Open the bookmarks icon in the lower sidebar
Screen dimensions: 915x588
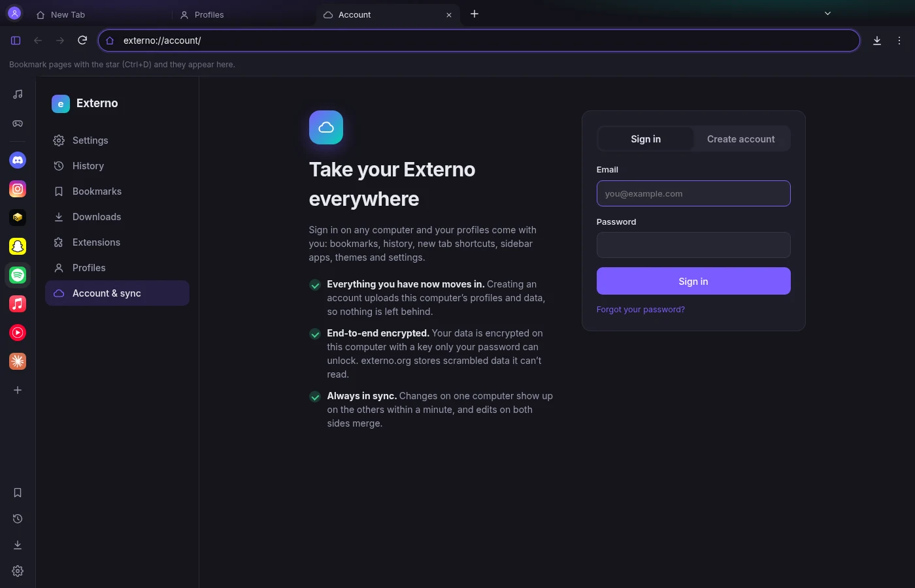18,493
